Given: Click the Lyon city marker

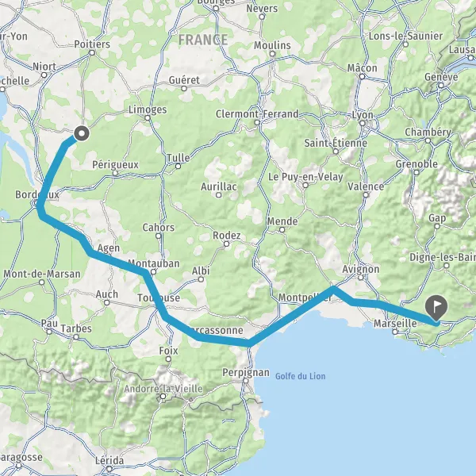Looking at the screenshot, I should point(363,123).
